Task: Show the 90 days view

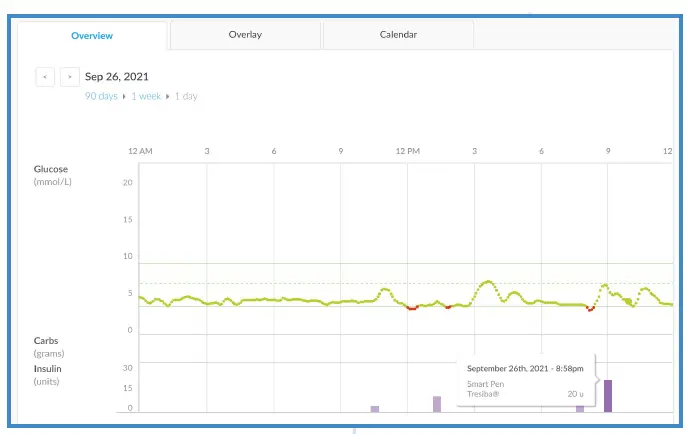Action: pyautogui.click(x=102, y=96)
